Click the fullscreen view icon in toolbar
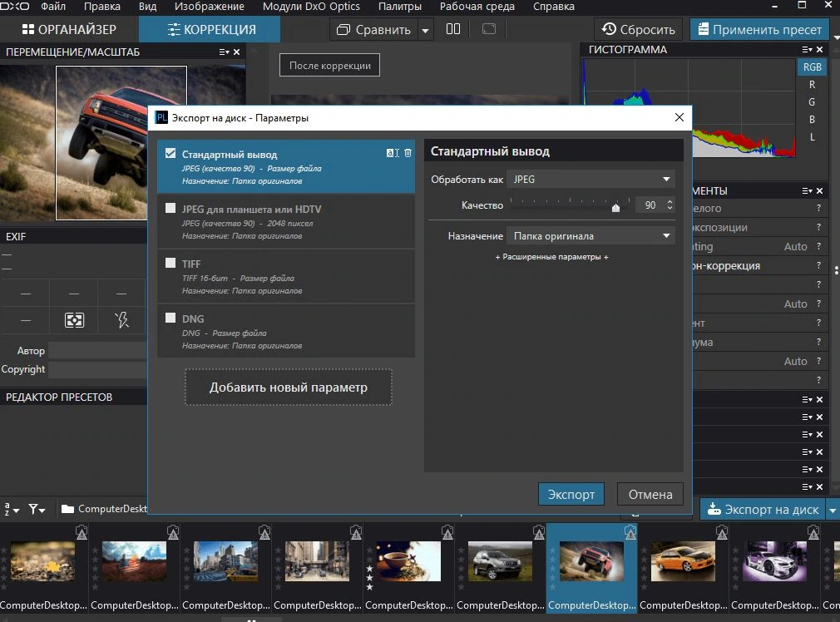Viewport: 840px width, 622px height. click(x=488, y=29)
